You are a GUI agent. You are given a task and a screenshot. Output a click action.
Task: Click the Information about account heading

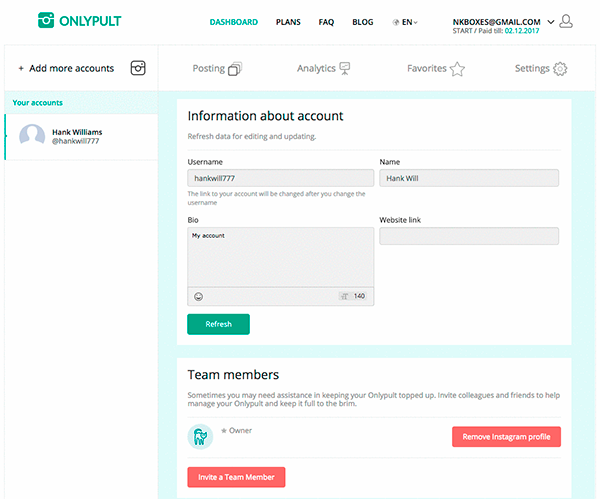pos(265,116)
